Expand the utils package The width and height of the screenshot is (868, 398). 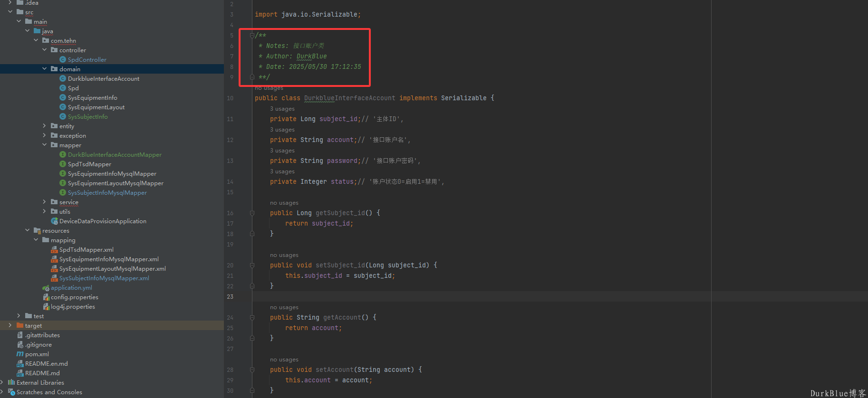[x=44, y=211]
